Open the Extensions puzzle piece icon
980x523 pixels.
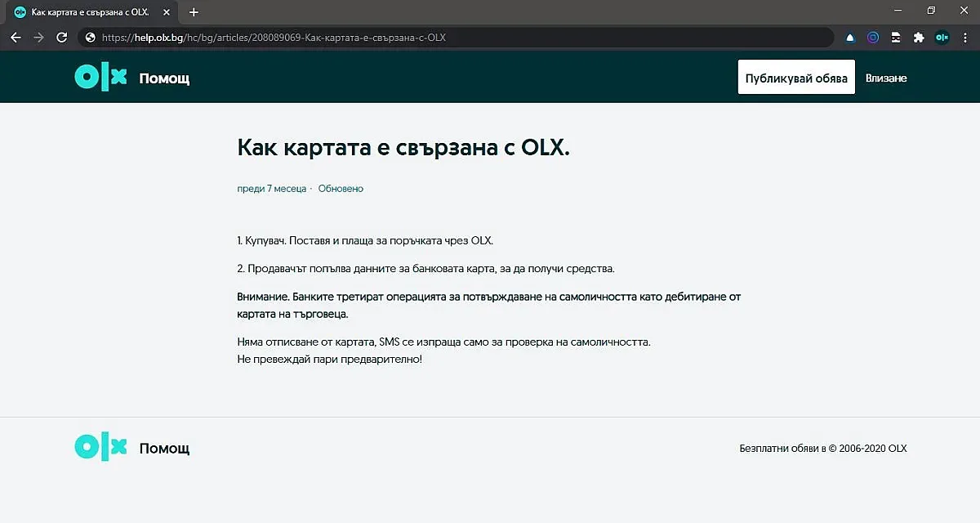coord(919,38)
